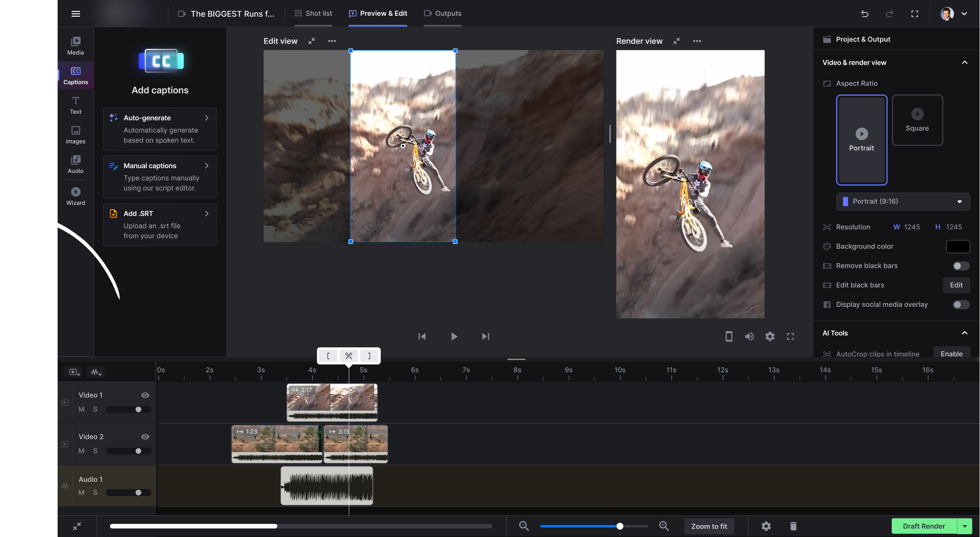Switch to the Outputs tab
Viewport: 980px width, 537px height.
[x=442, y=13]
